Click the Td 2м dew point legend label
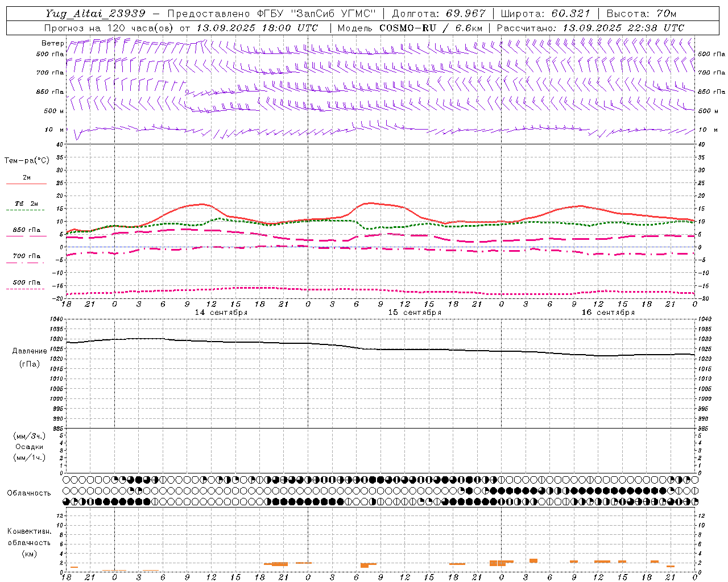Viewport: 728px width, 582px height. (x=26, y=203)
